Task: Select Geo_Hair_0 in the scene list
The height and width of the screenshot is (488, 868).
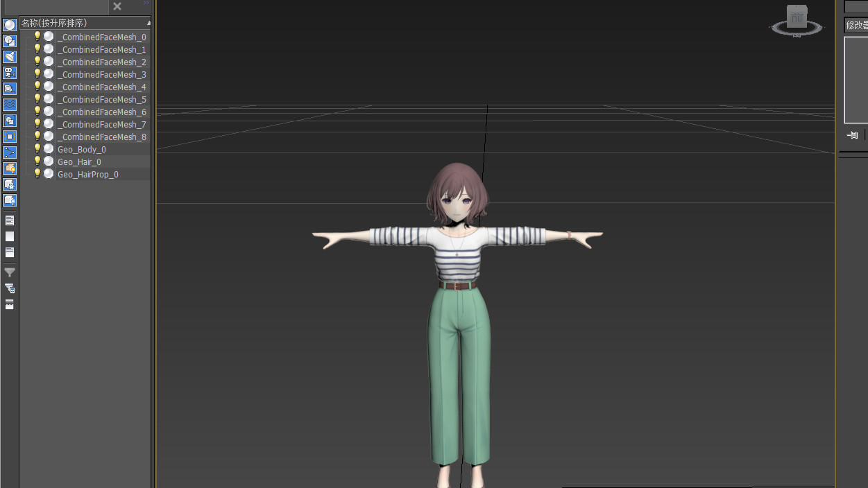Action: point(79,162)
